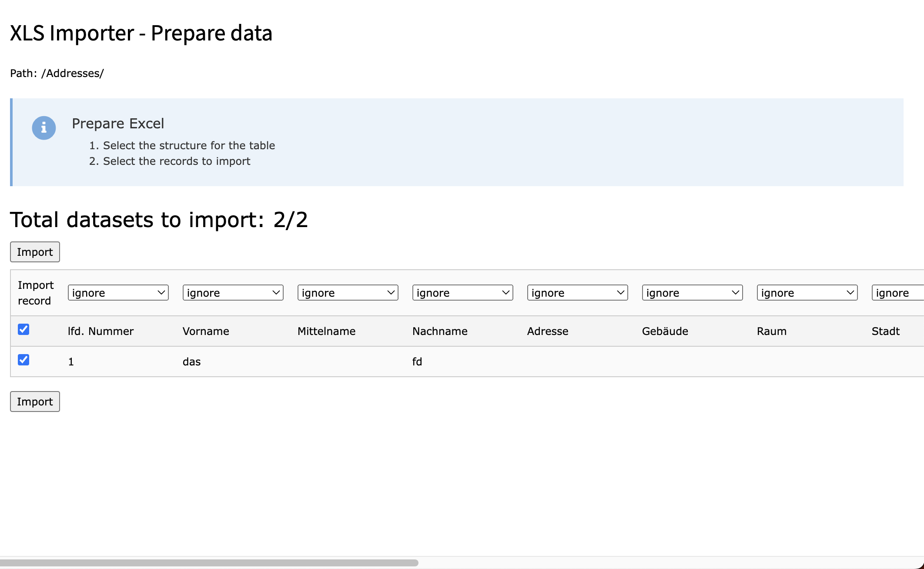Click the blue info icon beside Prepare Excel
Viewport: 924px width, 569px height.
click(x=44, y=128)
